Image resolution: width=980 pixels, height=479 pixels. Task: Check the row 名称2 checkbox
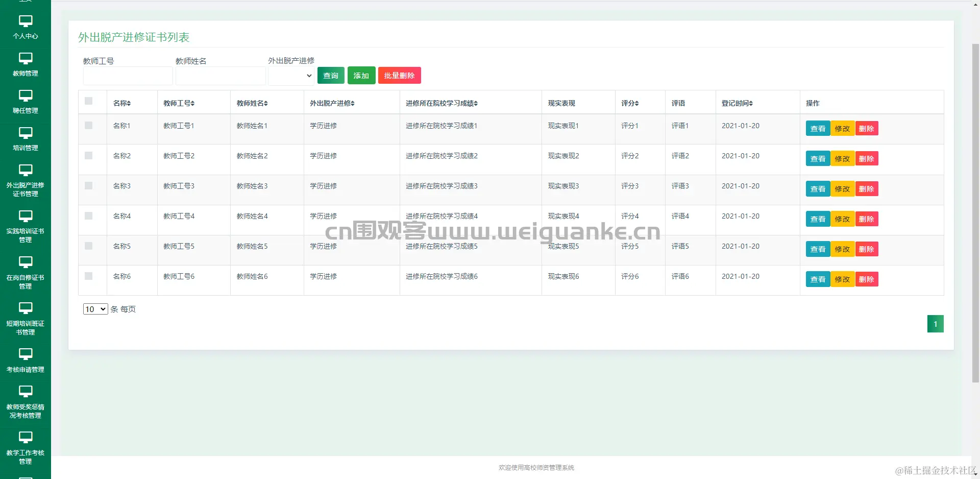[x=89, y=155]
